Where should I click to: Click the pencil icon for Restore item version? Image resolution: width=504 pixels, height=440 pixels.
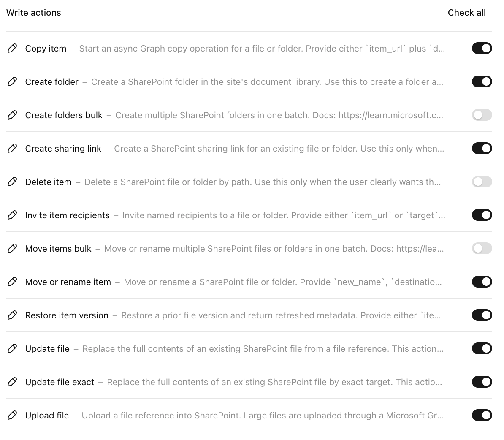(x=12, y=315)
